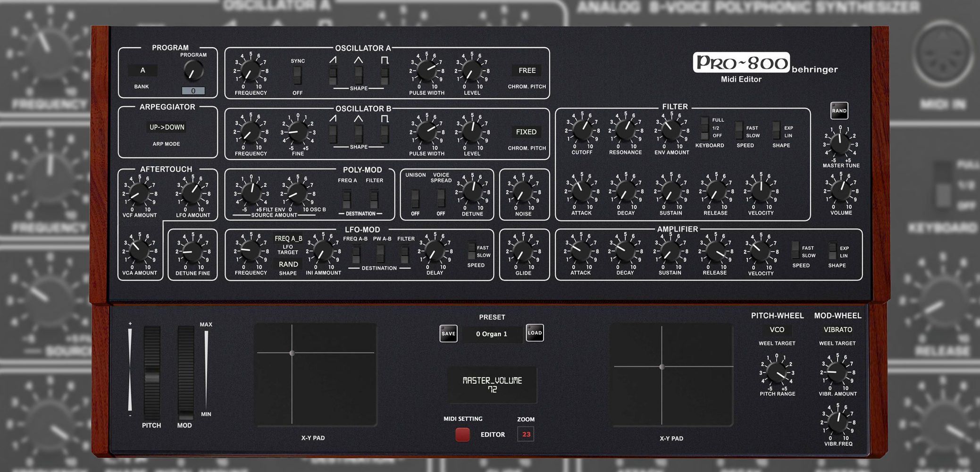980x472 pixels.
Task: Click the DETUNE FINE knob
Action: tap(193, 252)
